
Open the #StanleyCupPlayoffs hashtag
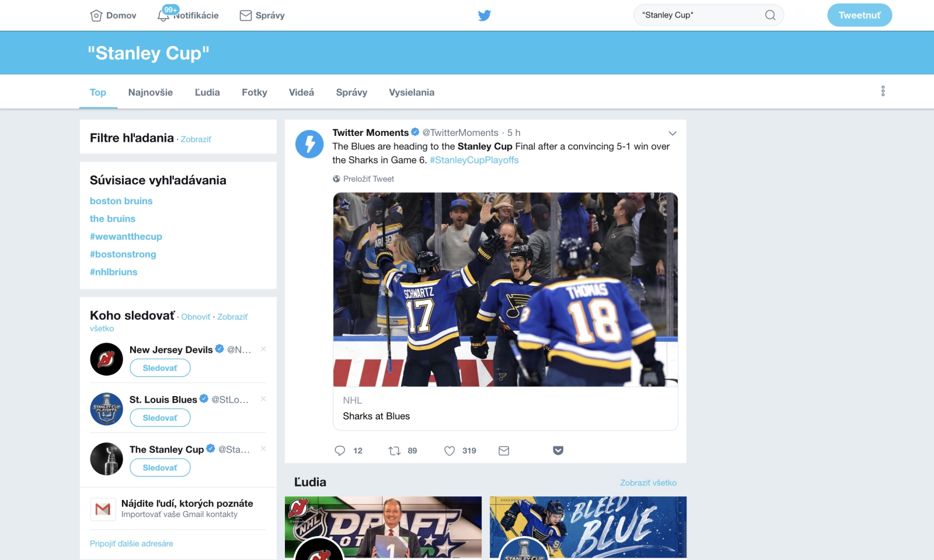coord(474,160)
